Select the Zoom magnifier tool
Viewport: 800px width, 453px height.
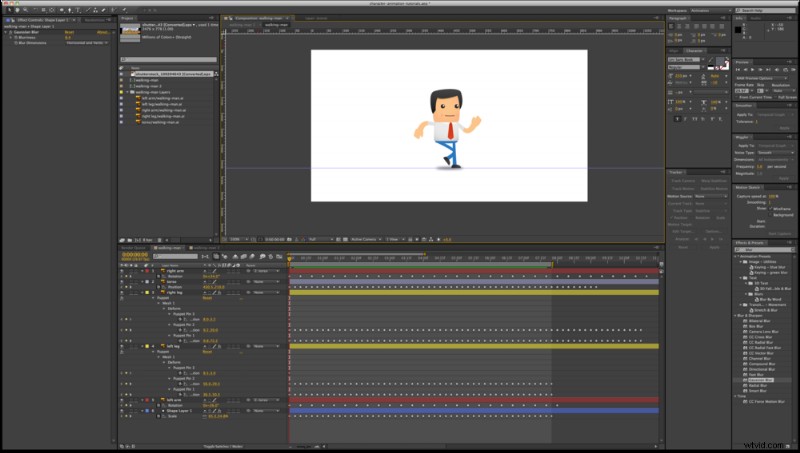tap(26, 10)
